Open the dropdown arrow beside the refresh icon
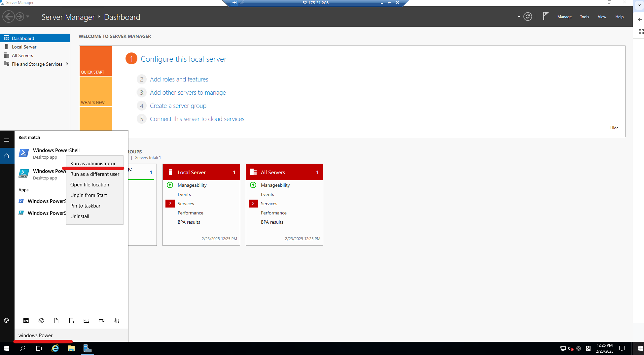 click(519, 17)
